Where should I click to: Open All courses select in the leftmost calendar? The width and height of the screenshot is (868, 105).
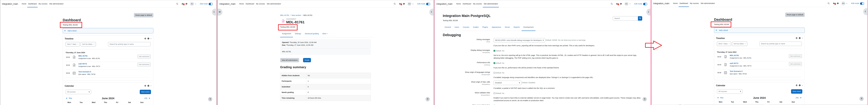[78, 92]
